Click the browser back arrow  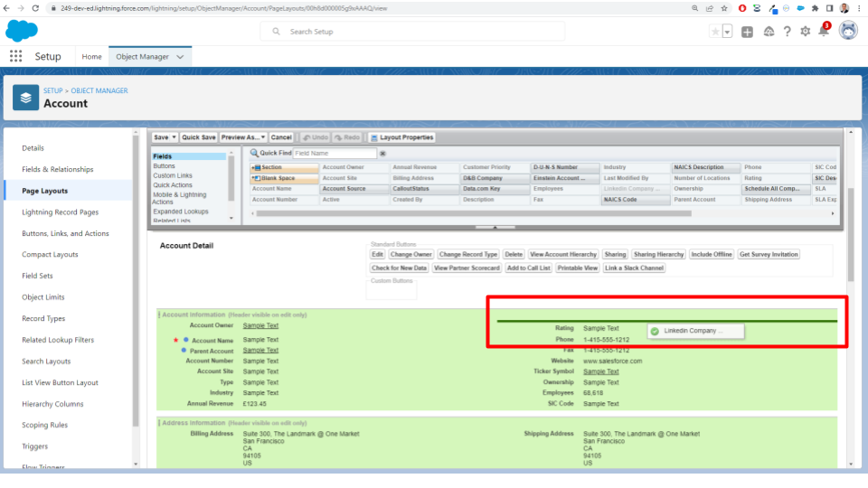(6, 8)
